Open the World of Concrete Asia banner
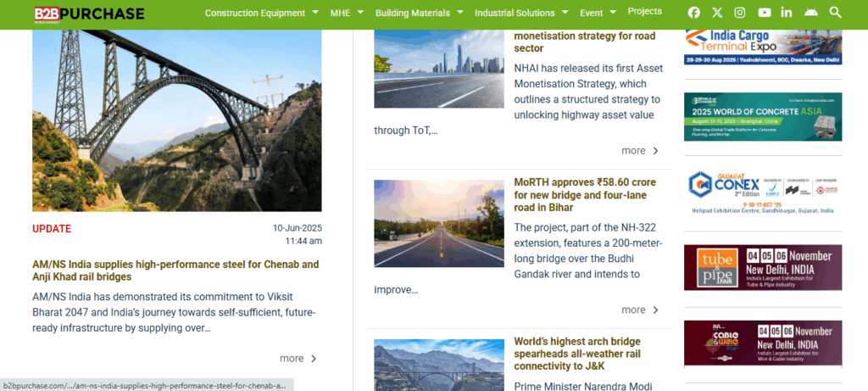This screenshot has width=868, height=391. (x=763, y=116)
